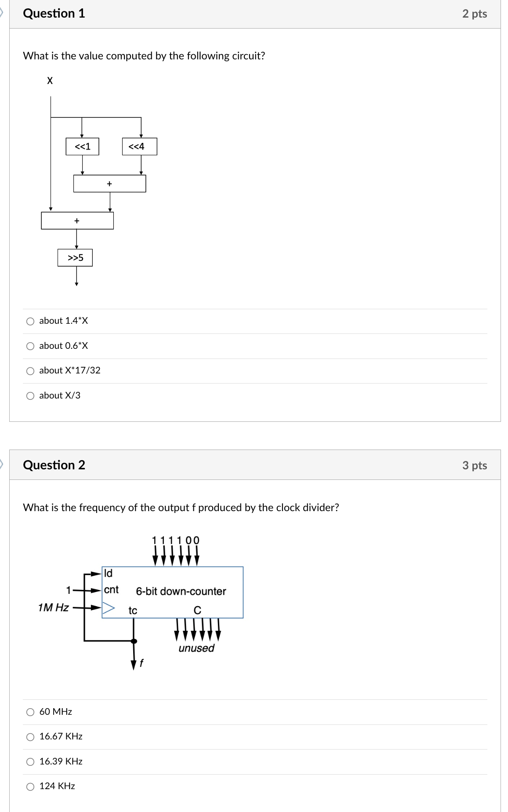Click the Question 1 header title
The height and width of the screenshot is (812, 508).
[x=54, y=14]
